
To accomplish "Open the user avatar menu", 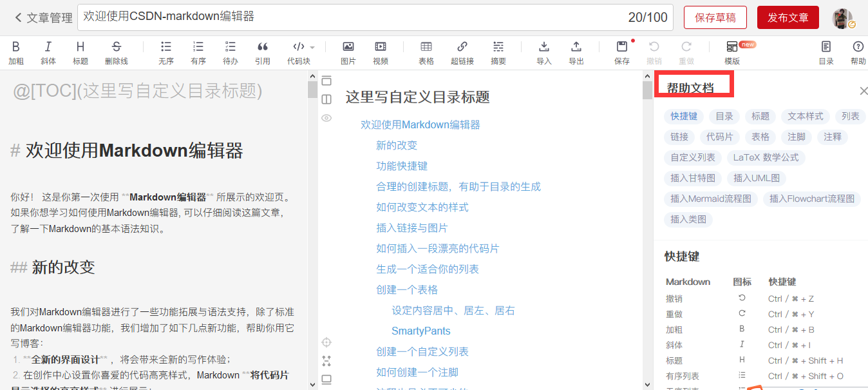I will pos(843,18).
